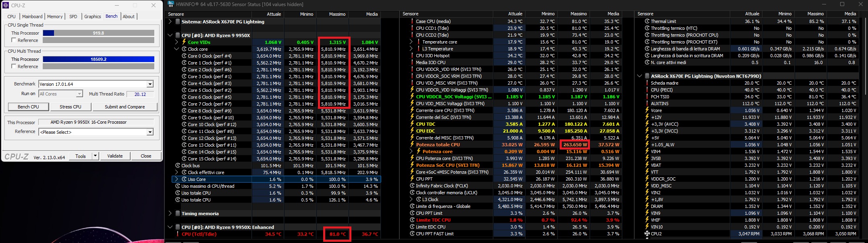The height and width of the screenshot is (243, 868).
Task: Collapse the CPU [#0]: AMD Ryzen 9 9950X group
Action: click(x=170, y=35)
